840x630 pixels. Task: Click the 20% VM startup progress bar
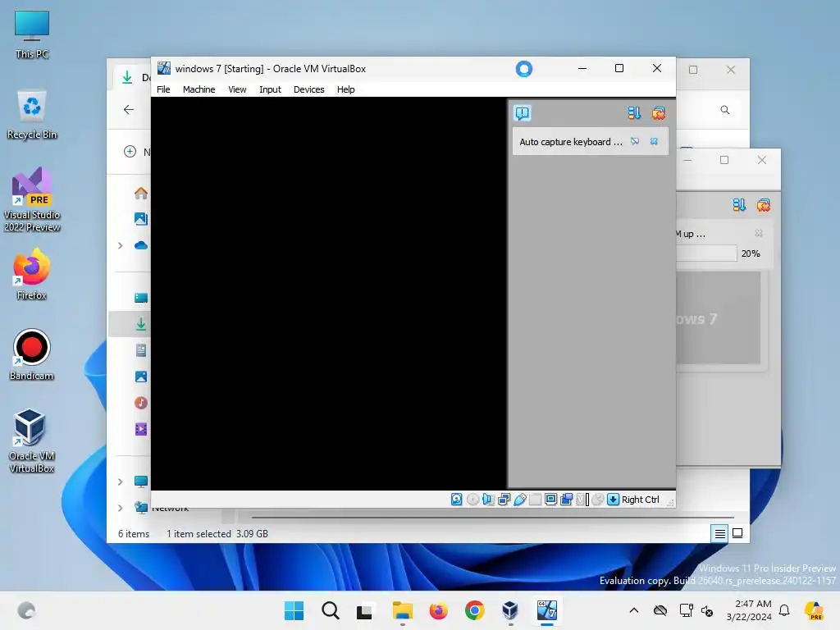pyautogui.click(x=706, y=253)
